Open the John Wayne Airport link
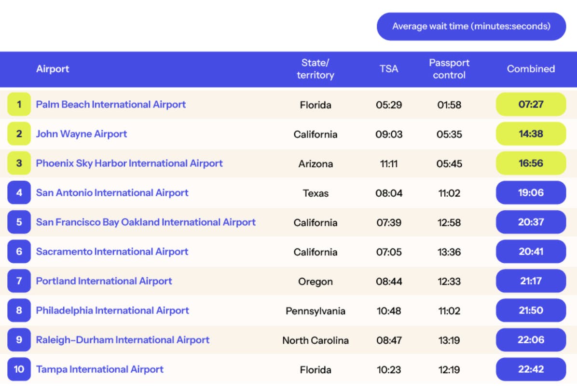577x392 pixels. coord(81,134)
